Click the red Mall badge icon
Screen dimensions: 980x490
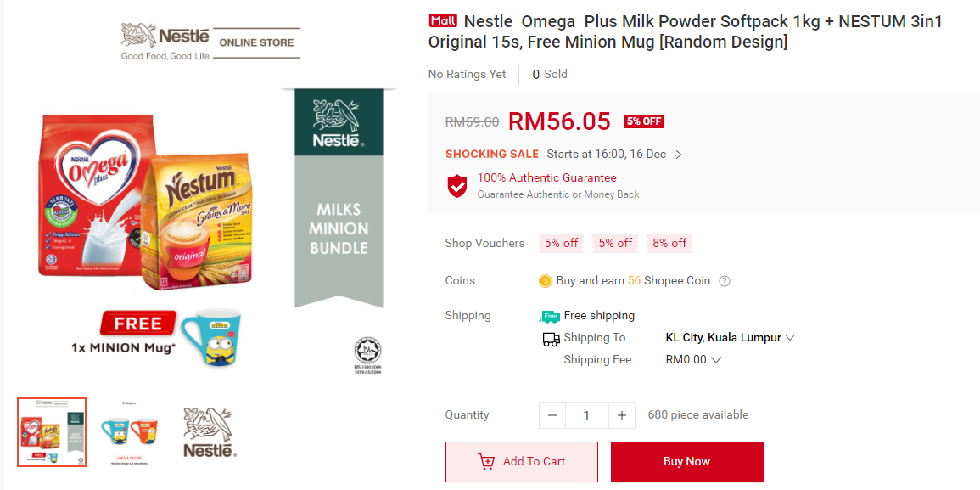443,21
